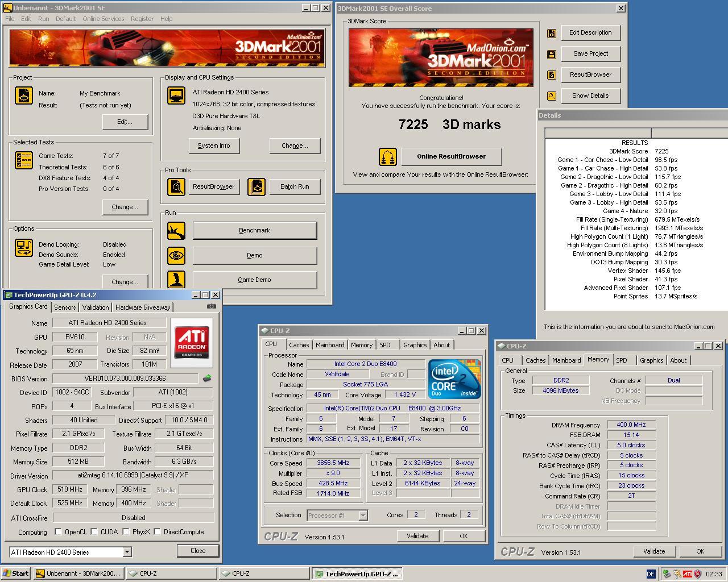This screenshot has height=582, width=728.
Task: Switch to Caches tab in CPU-Z CPU window
Action: point(299,345)
